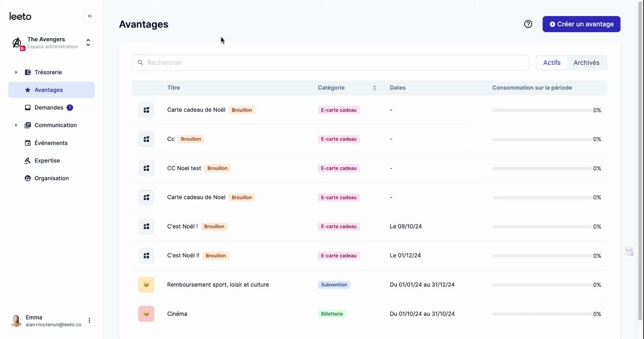The image size is (644, 339).
Task: Click the leeto logo
Action: coord(20,16)
